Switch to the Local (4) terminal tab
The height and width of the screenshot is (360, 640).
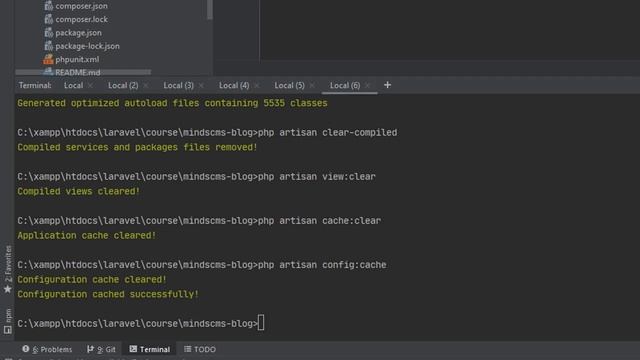pyautogui.click(x=234, y=85)
